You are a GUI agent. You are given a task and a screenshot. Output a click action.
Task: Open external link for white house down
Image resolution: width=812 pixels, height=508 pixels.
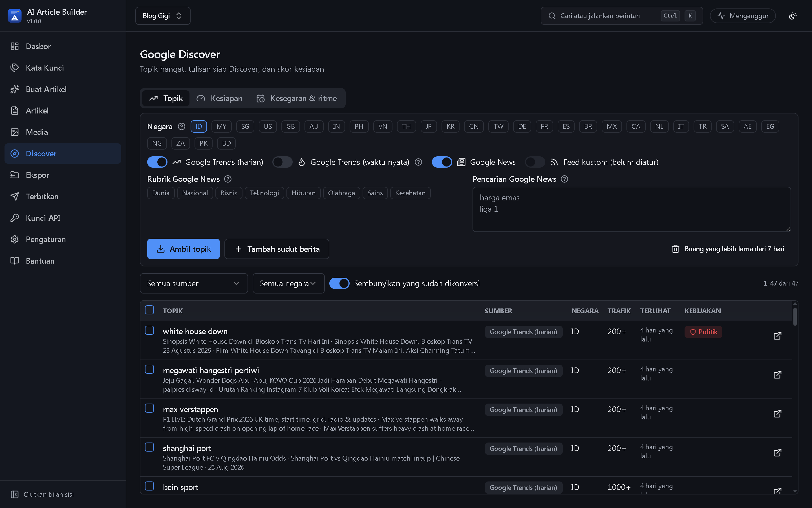777,336
